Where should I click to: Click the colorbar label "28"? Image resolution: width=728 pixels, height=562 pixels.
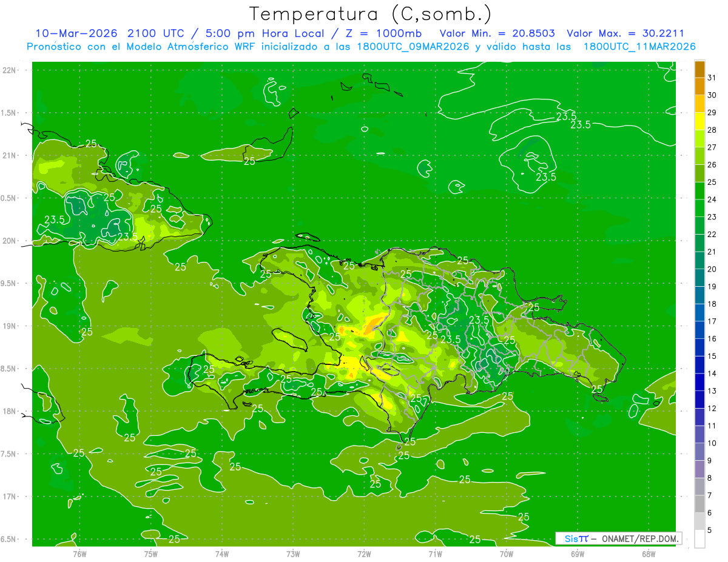click(712, 130)
